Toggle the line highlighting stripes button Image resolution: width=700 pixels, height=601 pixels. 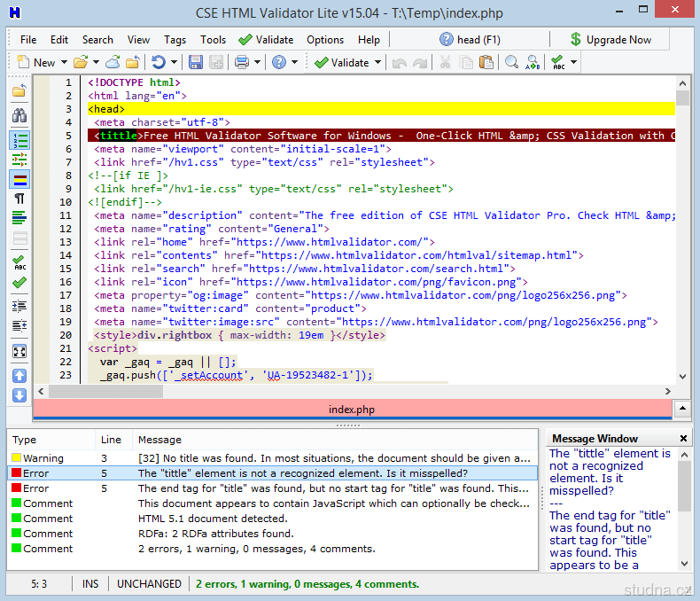[x=19, y=179]
